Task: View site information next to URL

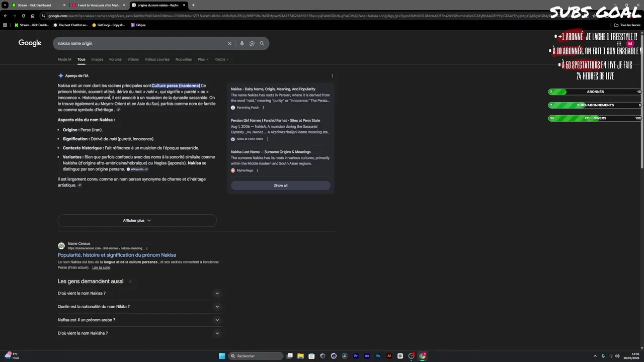Action: (43, 16)
